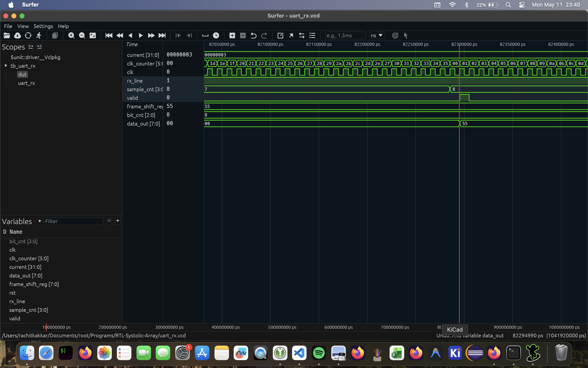
Task: Open Visual Studio Code from the Dock
Action: [x=299, y=353]
